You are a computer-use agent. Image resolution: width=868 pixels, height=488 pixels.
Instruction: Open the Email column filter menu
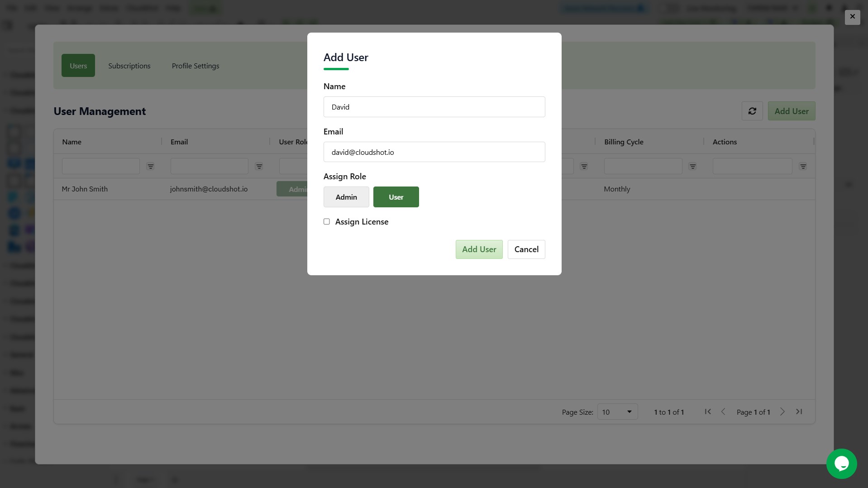point(259,167)
